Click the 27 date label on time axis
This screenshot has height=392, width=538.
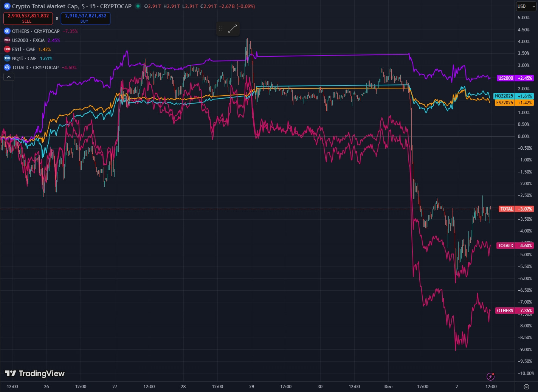[x=115, y=386]
